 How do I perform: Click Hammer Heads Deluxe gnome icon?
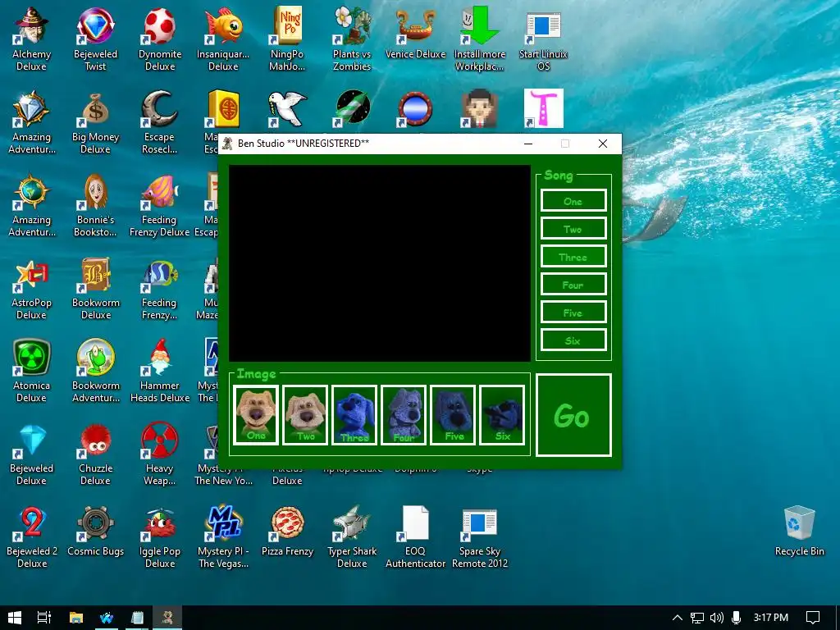pyautogui.click(x=160, y=370)
